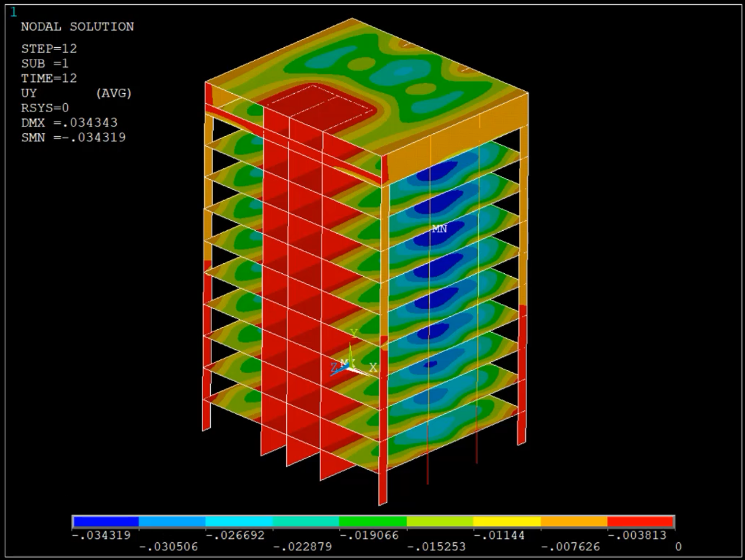The height and width of the screenshot is (560, 745).
Task: Click the SUB =1 label
Action: click(x=45, y=63)
